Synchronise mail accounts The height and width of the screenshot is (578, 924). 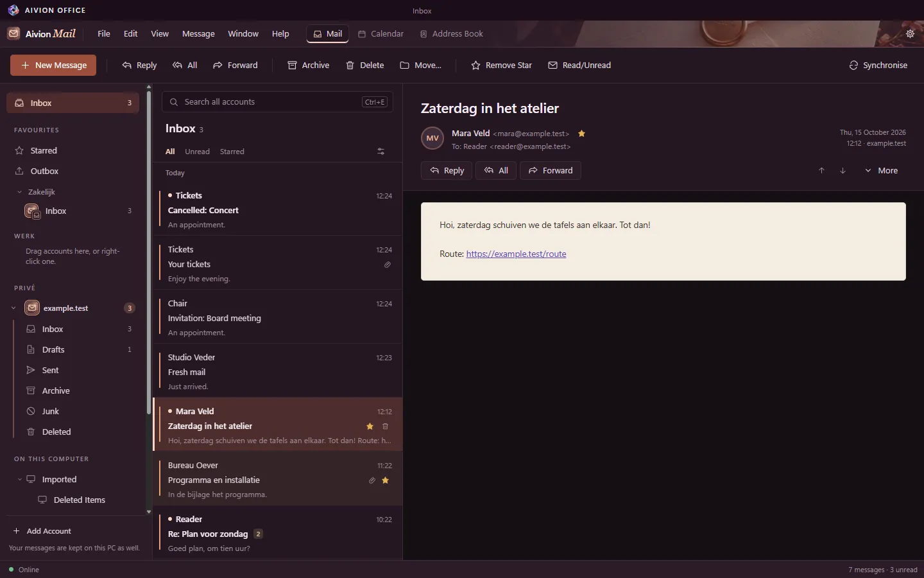878,66
